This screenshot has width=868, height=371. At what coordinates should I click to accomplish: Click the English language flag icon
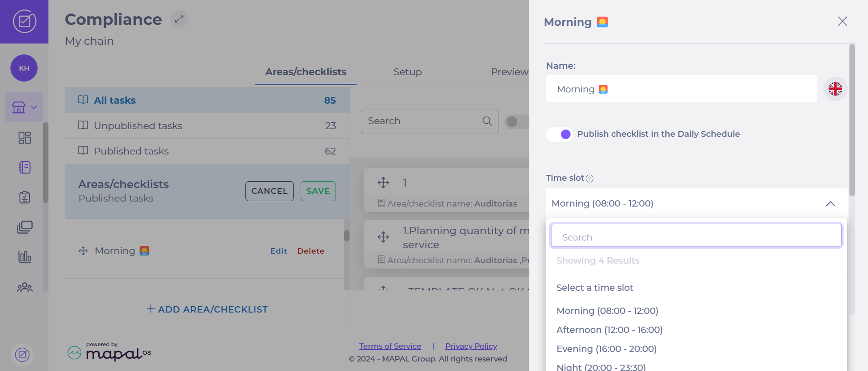835,89
